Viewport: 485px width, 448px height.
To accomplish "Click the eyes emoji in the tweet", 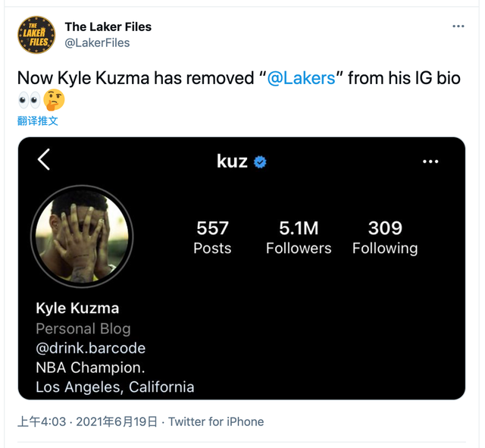I will point(28,99).
